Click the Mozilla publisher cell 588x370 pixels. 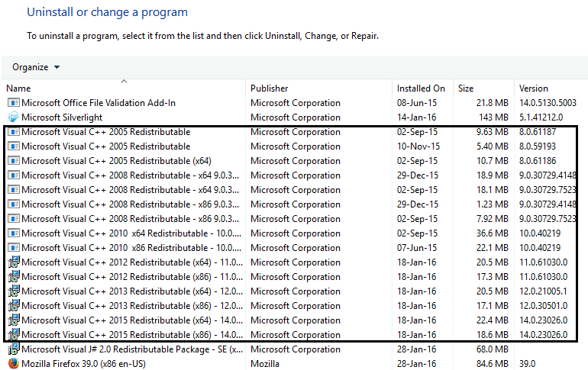point(265,364)
